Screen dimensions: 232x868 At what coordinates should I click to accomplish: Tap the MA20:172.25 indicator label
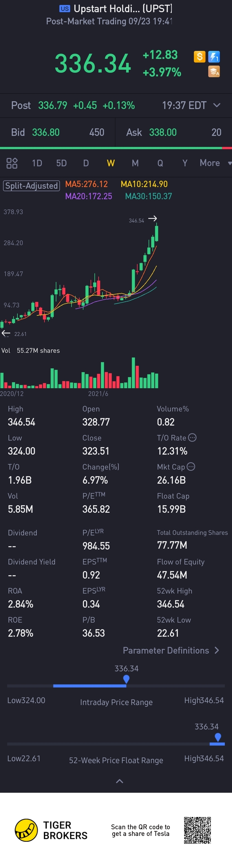pos(88,196)
